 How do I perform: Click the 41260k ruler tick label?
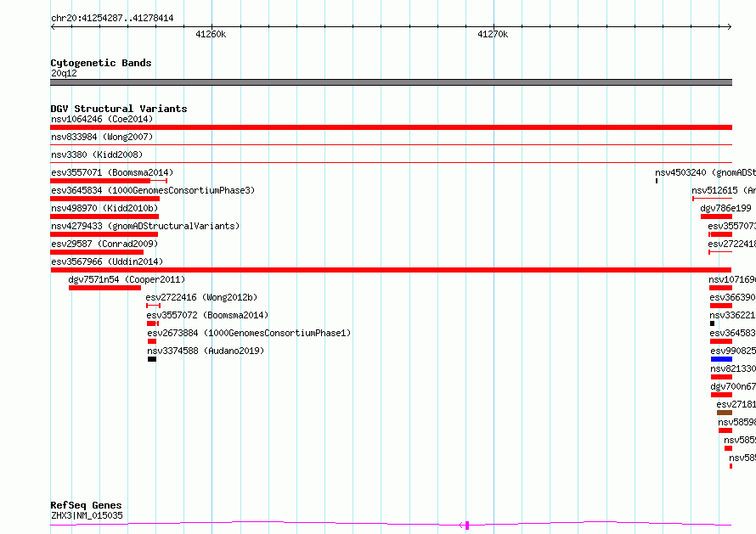[211, 34]
